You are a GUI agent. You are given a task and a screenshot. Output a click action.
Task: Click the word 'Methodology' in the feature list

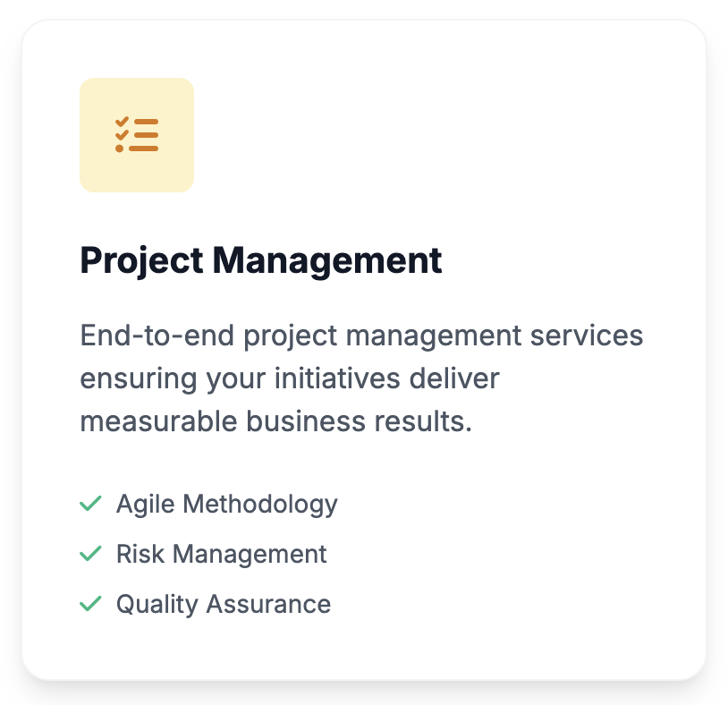[260, 505]
